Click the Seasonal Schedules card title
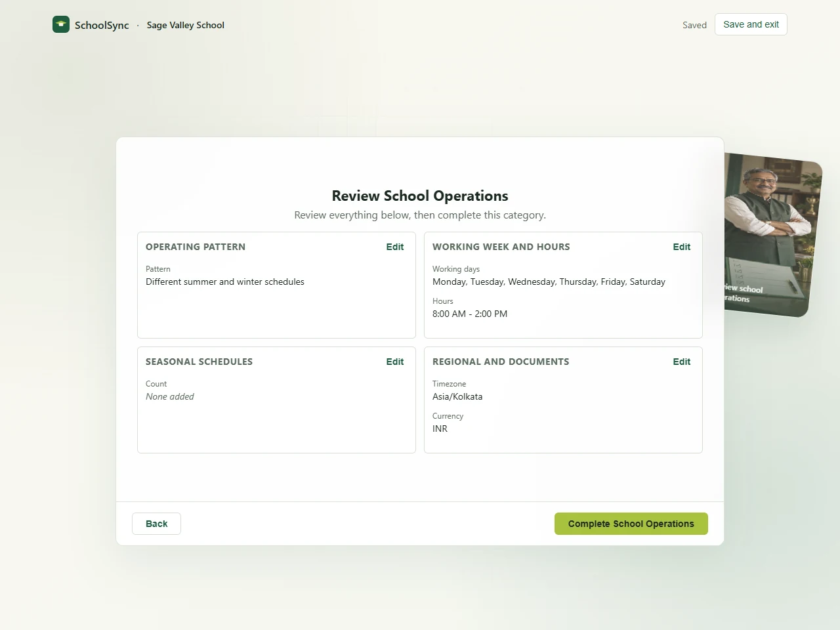This screenshot has height=630, width=840. 199,362
